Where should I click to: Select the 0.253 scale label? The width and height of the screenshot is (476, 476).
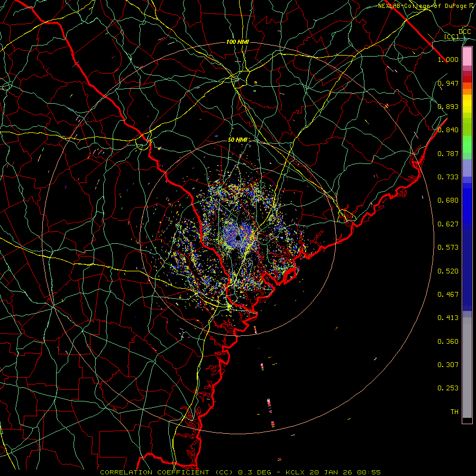(x=448, y=388)
